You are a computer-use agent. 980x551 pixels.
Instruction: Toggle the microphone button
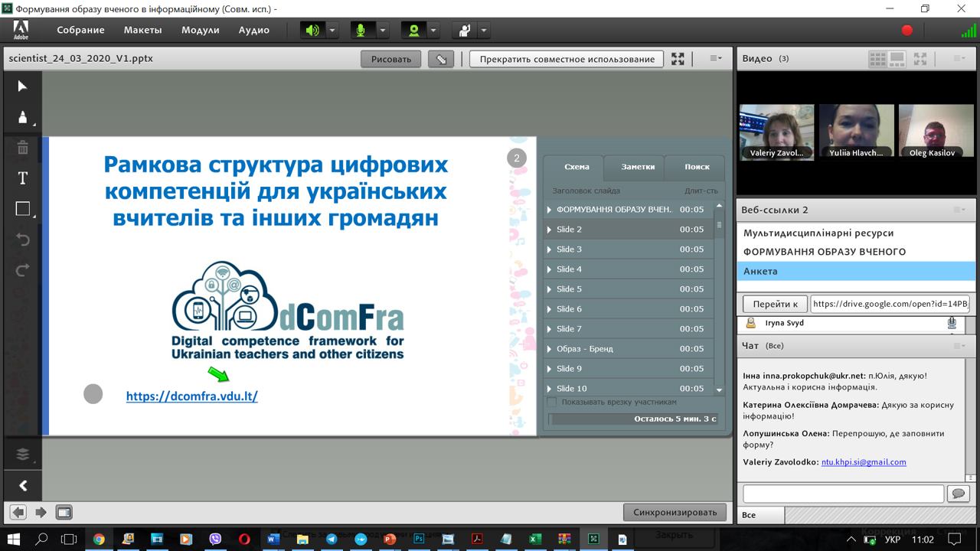[x=362, y=30]
